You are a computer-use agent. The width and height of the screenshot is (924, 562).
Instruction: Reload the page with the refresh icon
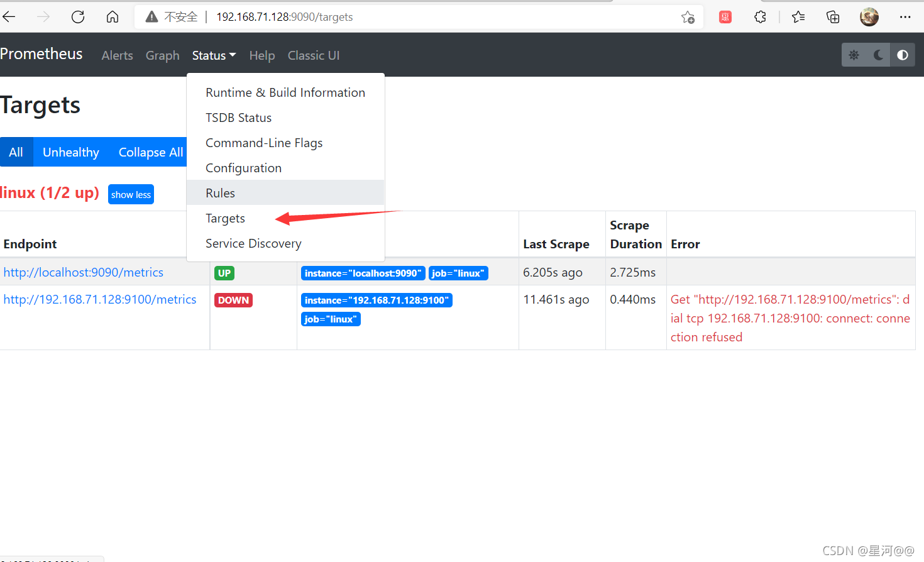click(x=78, y=17)
